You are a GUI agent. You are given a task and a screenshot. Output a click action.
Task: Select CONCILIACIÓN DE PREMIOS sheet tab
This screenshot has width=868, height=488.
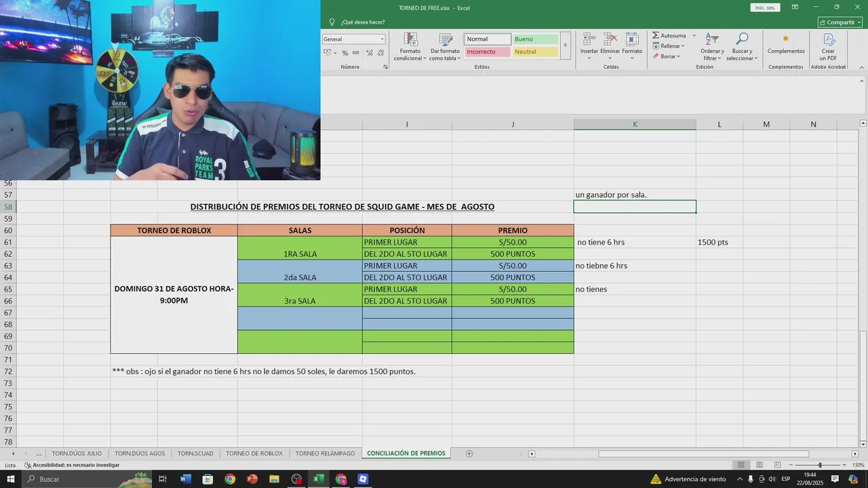click(406, 453)
